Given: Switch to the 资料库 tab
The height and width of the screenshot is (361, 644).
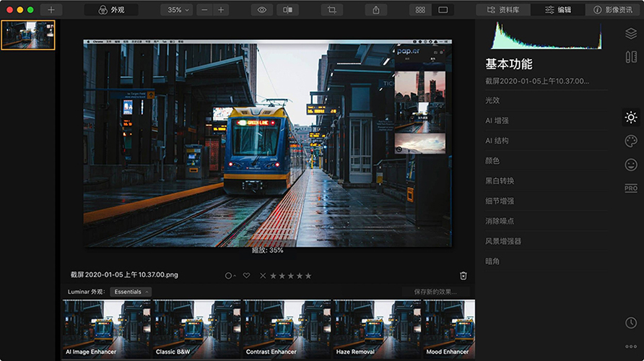Looking at the screenshot, I should (503, 10).
